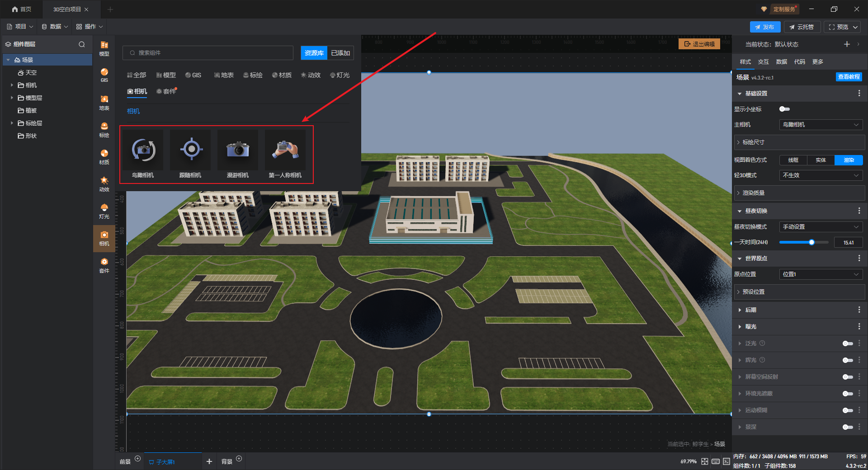The width and height of the screenshot is (868, 470).
Task: Pick the 第一人称相机 camera icon
Action: pyautogui.click(x=285, y=150)
